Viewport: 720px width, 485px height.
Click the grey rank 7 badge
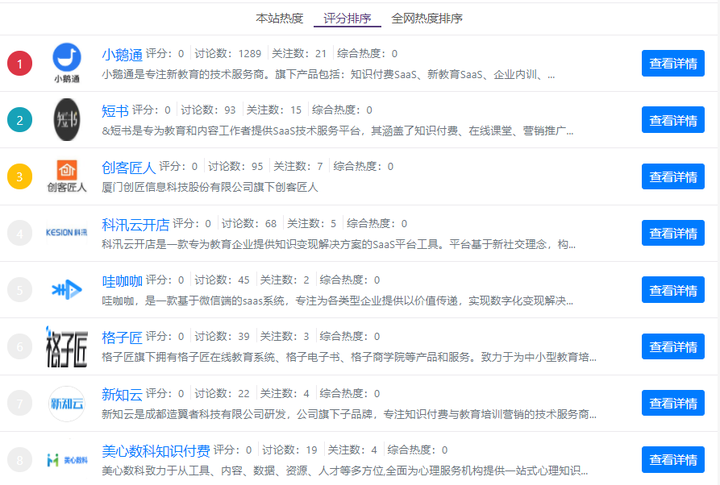point(20,403)
